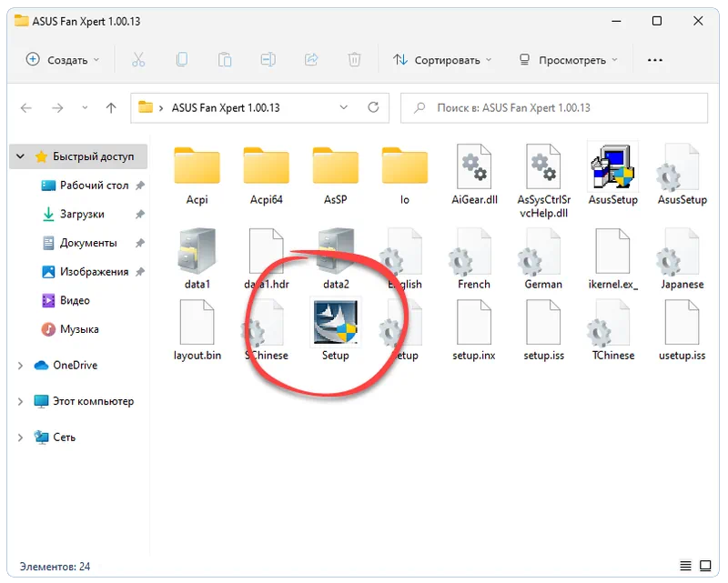Select the Japanese configuration file

682,258
